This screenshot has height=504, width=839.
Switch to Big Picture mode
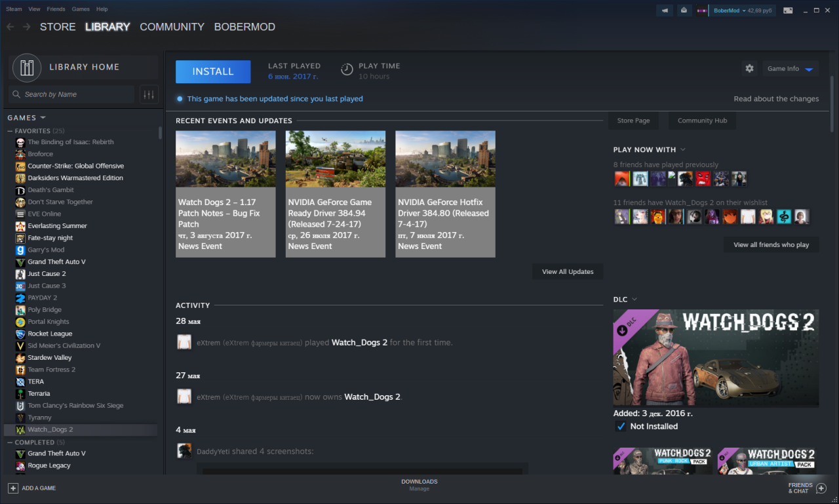click(x=788, y=10)
